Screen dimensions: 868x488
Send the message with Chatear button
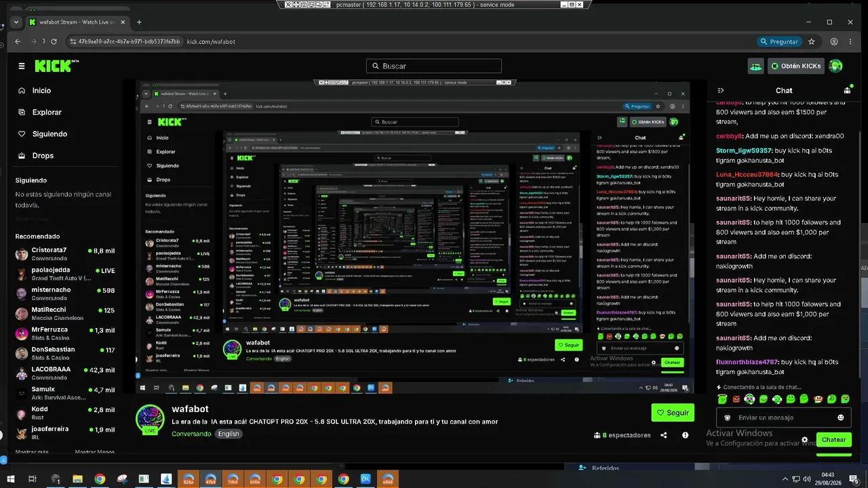[833, 439]
